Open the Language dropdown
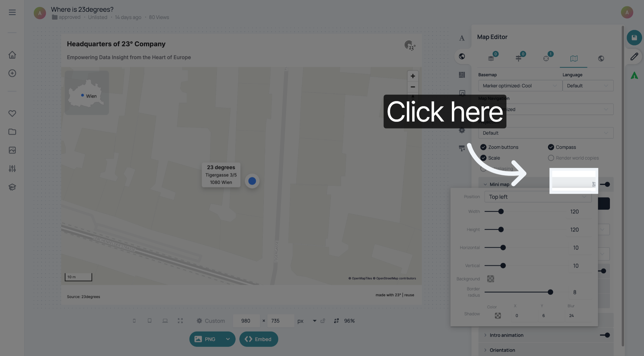 point(588,86)
